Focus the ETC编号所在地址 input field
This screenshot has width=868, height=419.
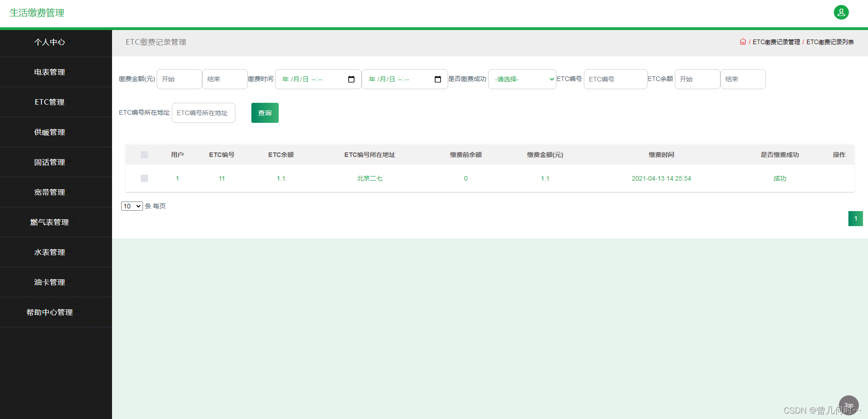[x=204, y=113]
